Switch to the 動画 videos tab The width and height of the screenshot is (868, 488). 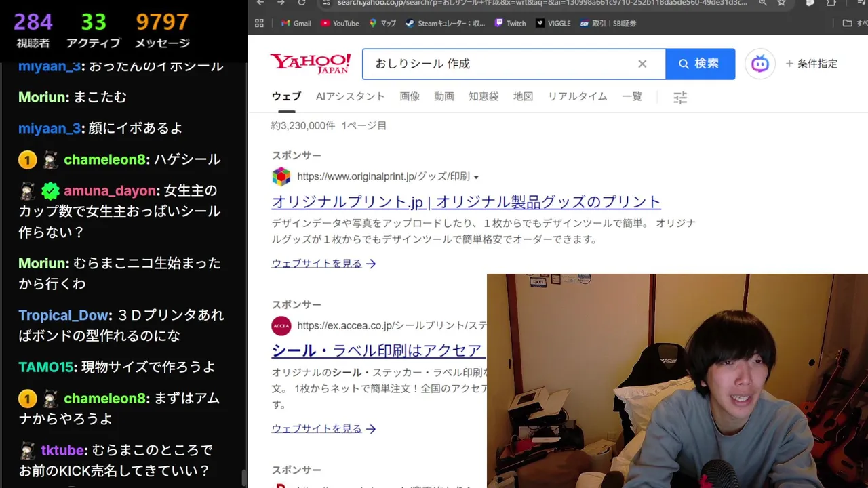[x=444, y=96]
